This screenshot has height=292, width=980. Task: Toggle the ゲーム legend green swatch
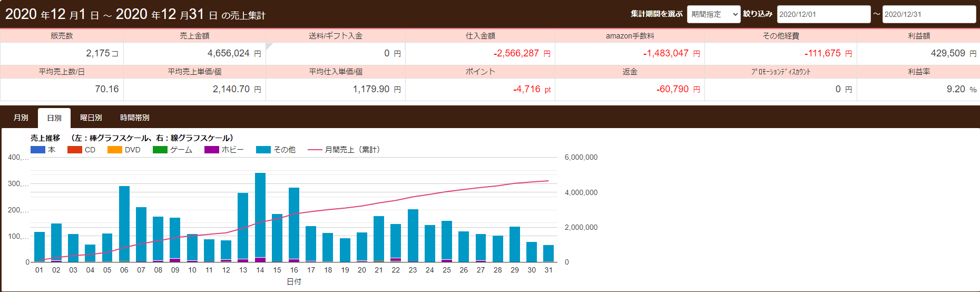(160, 150)
